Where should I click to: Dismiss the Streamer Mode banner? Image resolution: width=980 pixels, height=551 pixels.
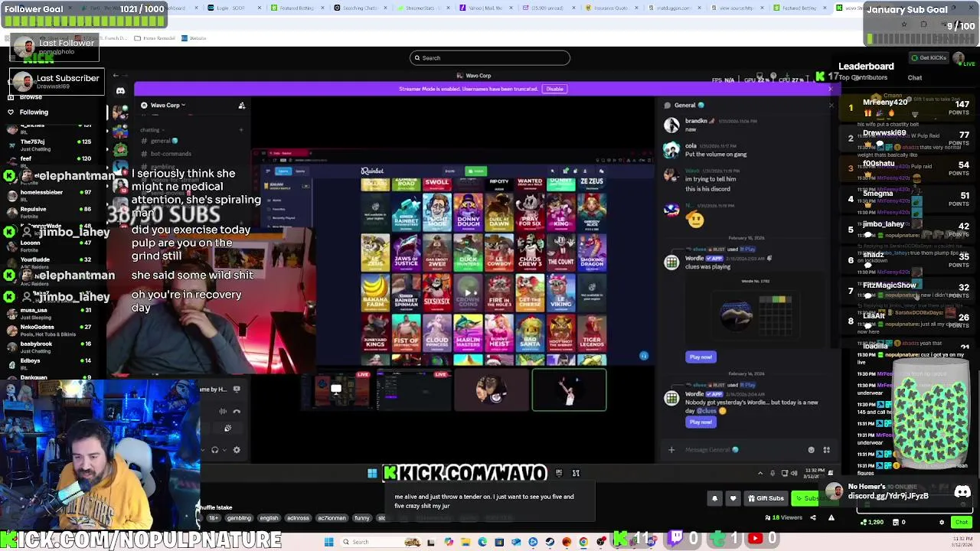pyautogui.click(x=830, y=89)
